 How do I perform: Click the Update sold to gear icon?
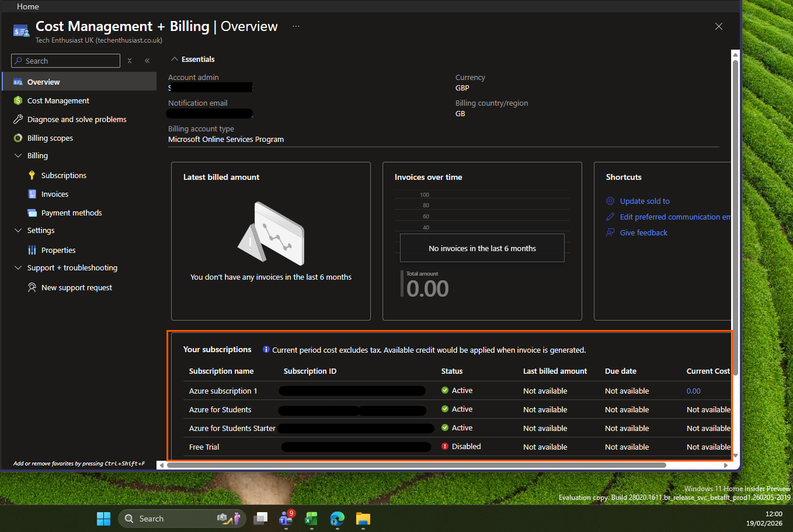point(610,201)
